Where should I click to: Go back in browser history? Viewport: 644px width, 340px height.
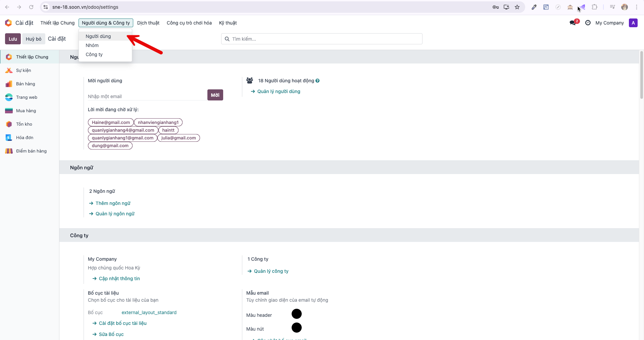(7, 7)
